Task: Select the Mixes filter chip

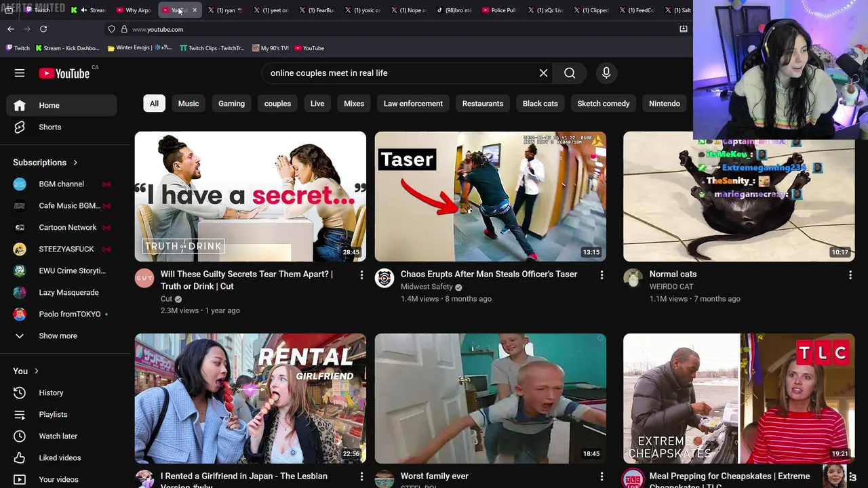Action: [354, 104]
